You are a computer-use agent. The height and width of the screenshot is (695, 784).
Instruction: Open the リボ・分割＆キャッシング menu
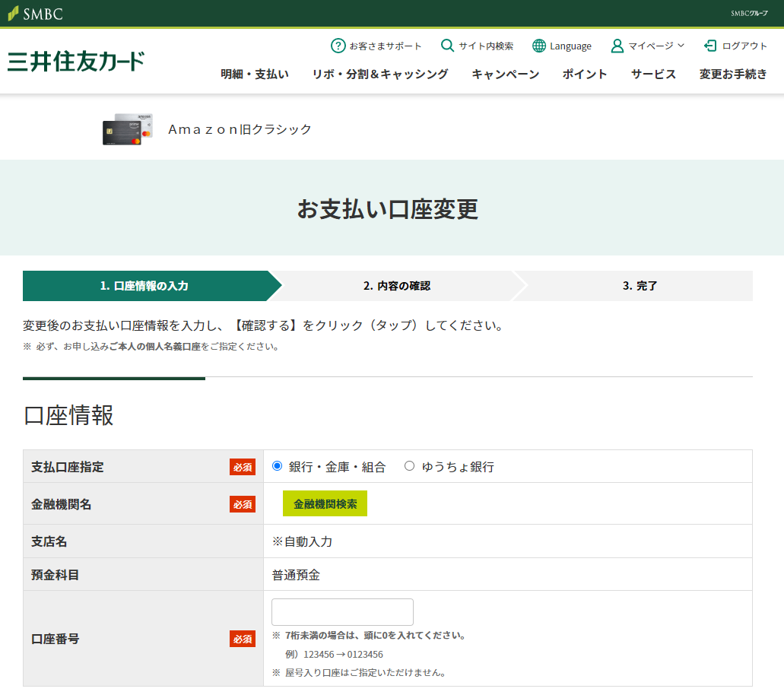pyautogui.click(x=380, y=75)
